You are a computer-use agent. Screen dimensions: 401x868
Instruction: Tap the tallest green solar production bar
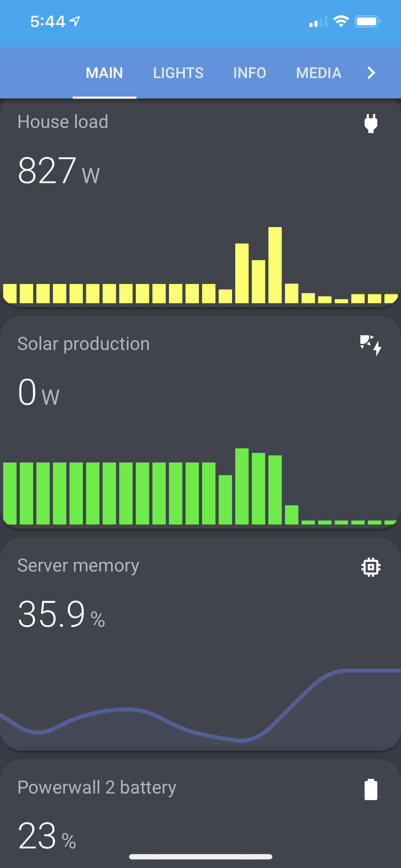(242, 486)
